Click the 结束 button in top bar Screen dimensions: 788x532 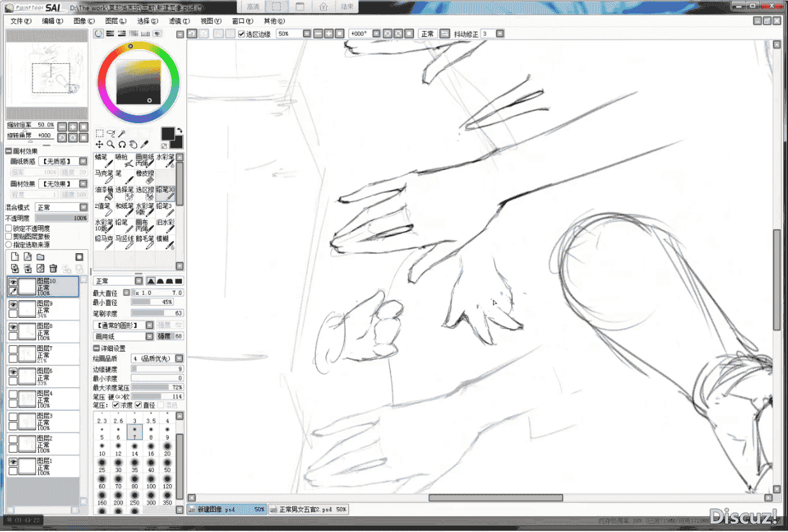(x=347, y=6)
